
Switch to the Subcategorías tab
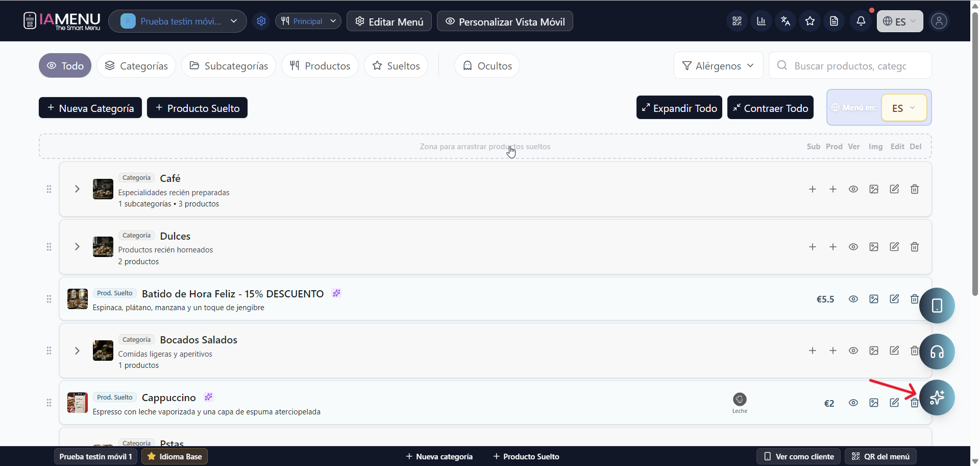229,66
